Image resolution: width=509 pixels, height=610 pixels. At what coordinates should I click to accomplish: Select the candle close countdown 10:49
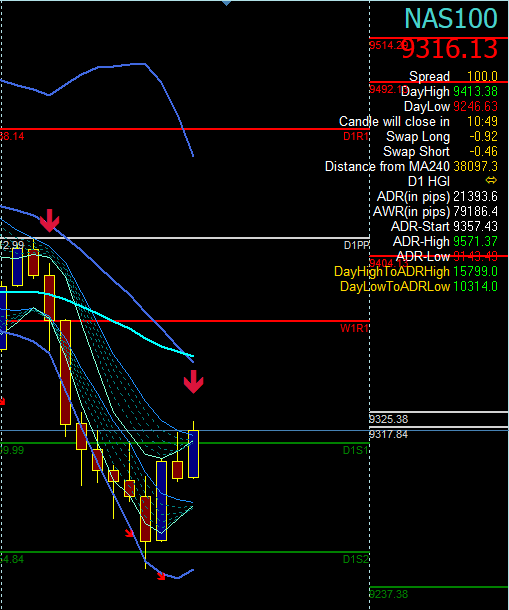(483, 121)
